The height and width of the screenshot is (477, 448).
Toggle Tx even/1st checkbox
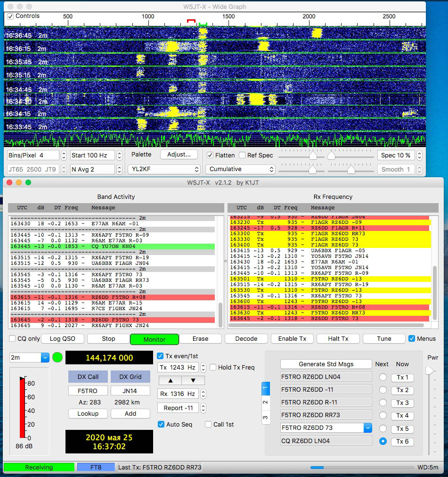coord(160,356)
